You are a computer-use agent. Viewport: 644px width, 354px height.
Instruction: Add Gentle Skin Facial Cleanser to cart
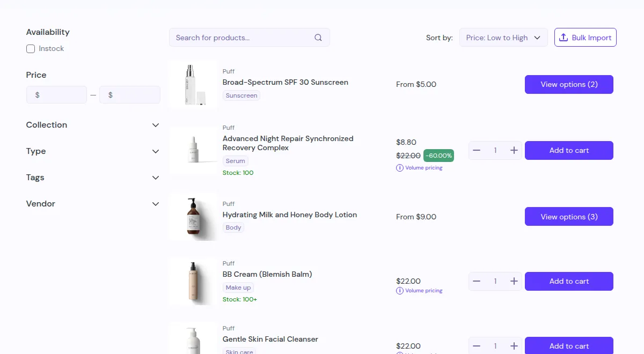tap(569, 346)
